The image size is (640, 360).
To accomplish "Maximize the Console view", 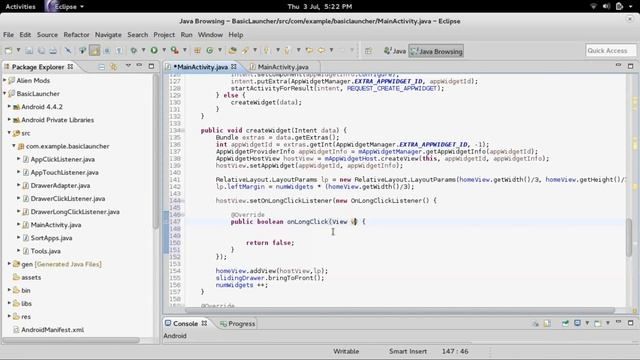I will [x=630, y=322].
